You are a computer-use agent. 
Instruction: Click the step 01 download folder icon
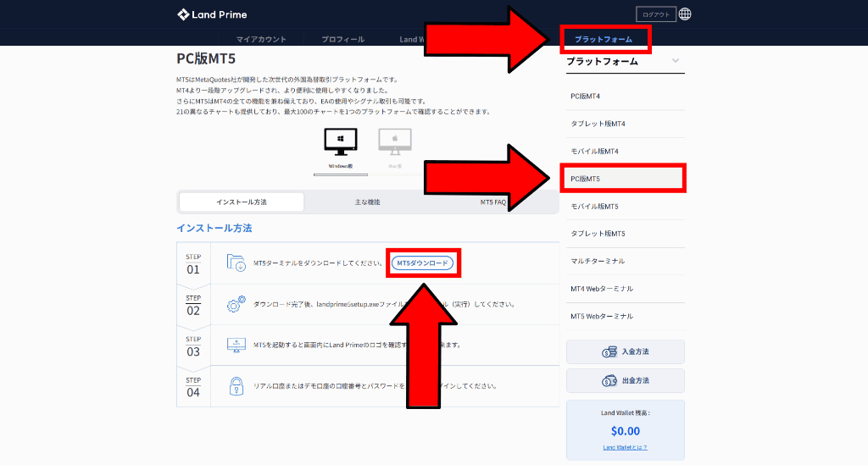(x=236, y=263)
